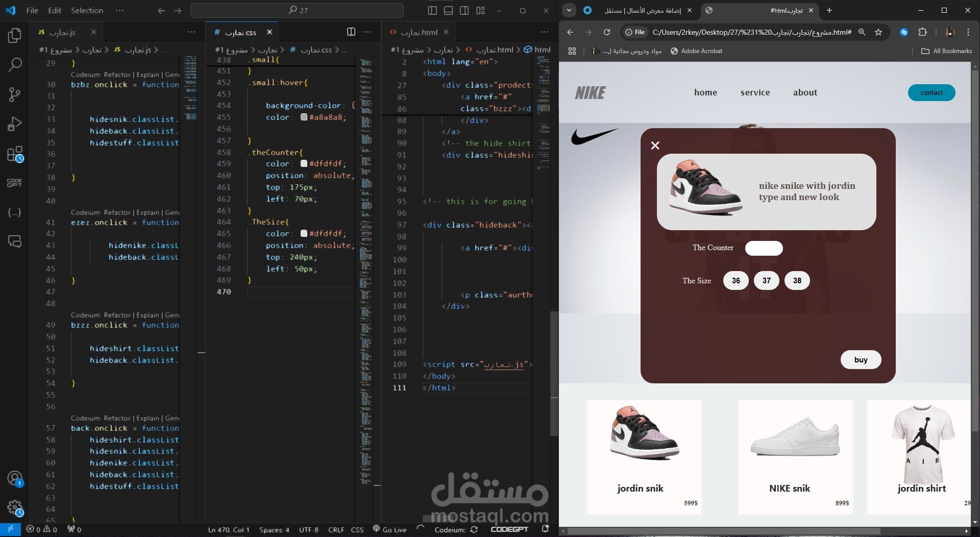The height and width of the screenshot is (537, 980).
Task: Select size 37
Action: [x=766, y=280]
